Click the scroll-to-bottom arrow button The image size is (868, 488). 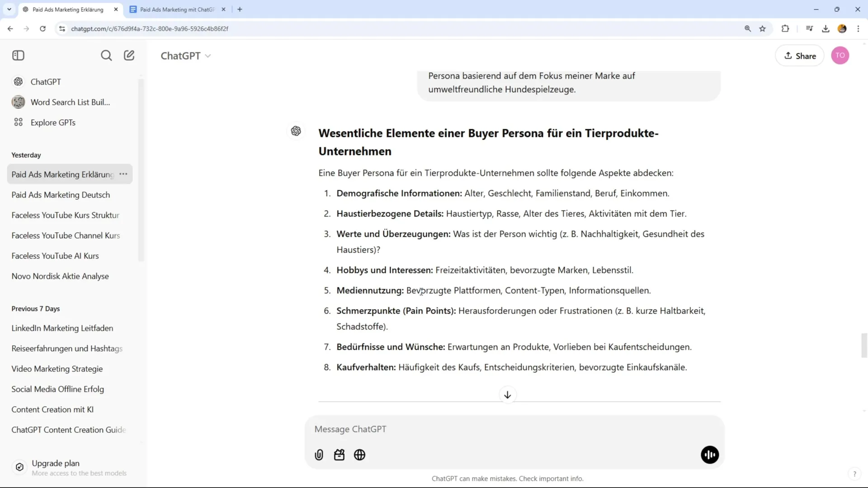coord(508,395)
